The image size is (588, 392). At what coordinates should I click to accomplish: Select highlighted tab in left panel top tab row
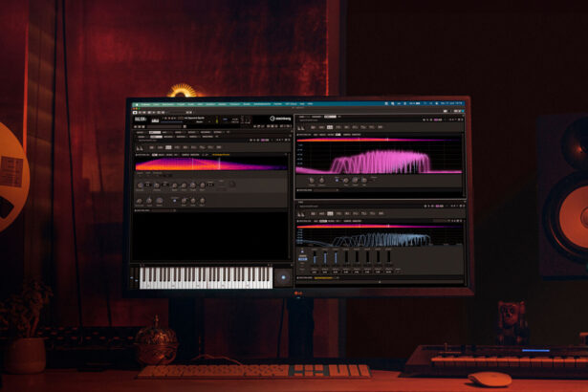(155, 132)
